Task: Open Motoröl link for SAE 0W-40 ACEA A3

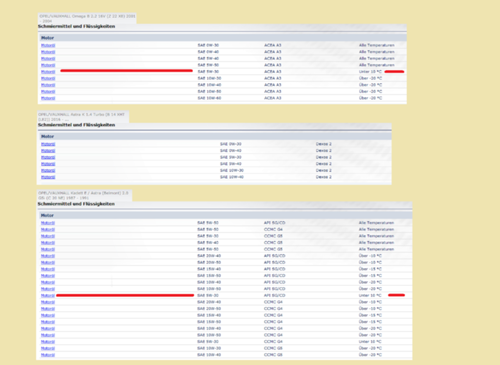Action: 48,52
